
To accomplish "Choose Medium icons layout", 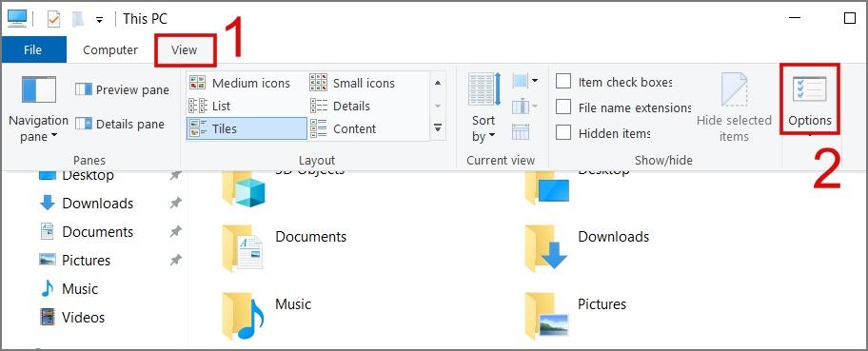I will pyautogui.click(x=239, y=83).
